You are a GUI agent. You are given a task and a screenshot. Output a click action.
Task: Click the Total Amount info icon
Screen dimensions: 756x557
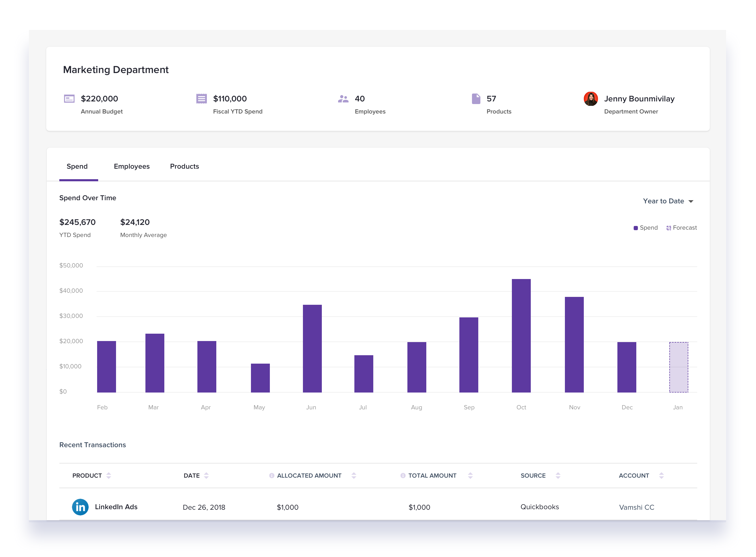[403, 475]
